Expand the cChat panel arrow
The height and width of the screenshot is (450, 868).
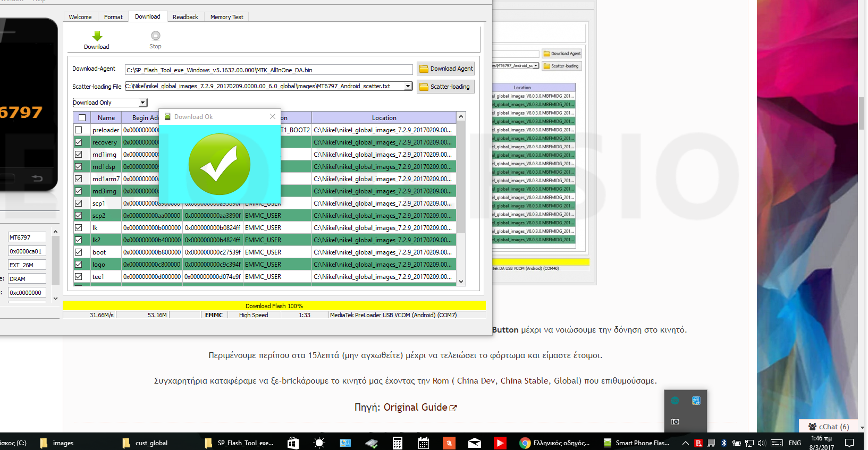[x=862, y=427]
